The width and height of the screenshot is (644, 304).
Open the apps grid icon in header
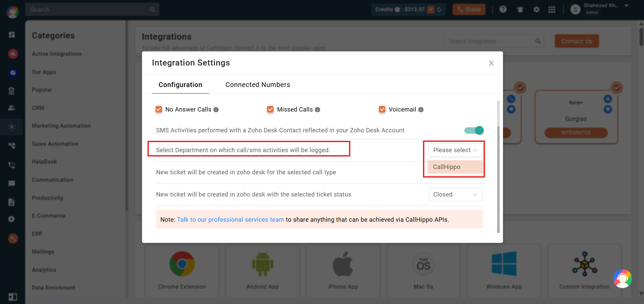point(552,9)
